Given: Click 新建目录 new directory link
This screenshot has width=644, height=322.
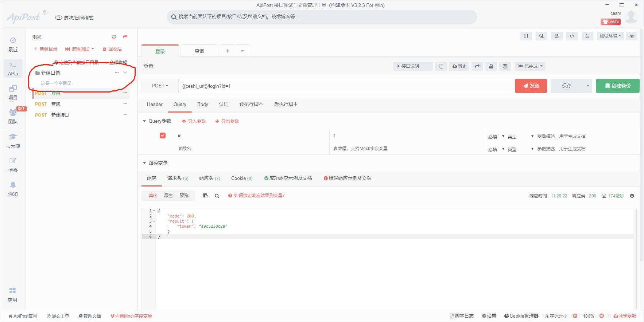Looking at the screenshot, I should click(46, 49).
